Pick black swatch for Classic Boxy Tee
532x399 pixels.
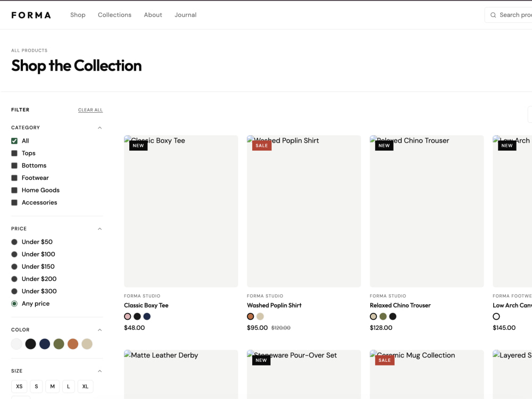(x=137, y=317)
